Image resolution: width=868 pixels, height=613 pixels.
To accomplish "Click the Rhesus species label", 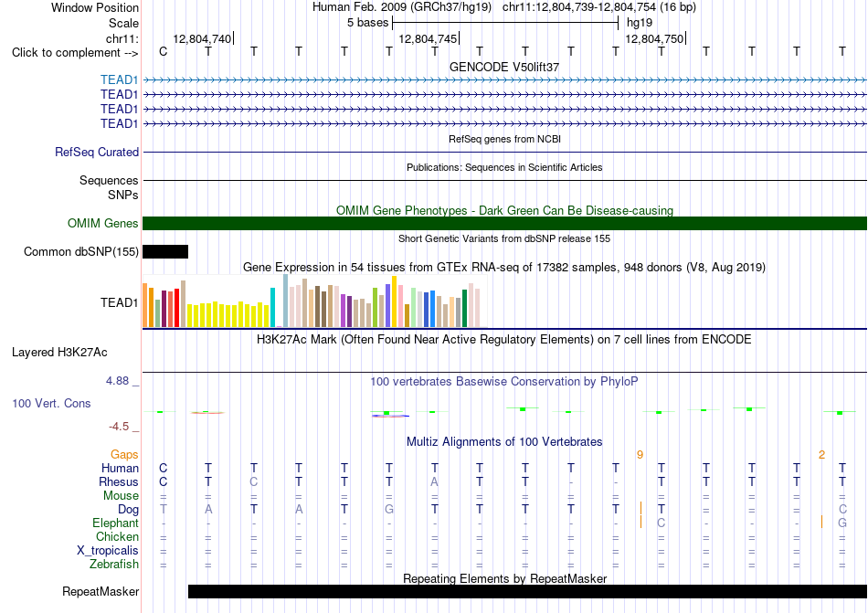I will click(x=119, y=481).
